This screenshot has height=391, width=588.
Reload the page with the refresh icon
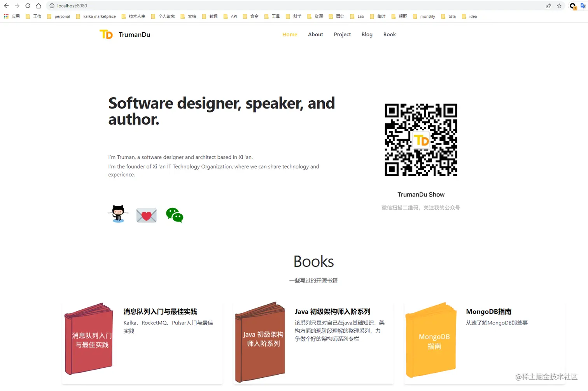28,6
